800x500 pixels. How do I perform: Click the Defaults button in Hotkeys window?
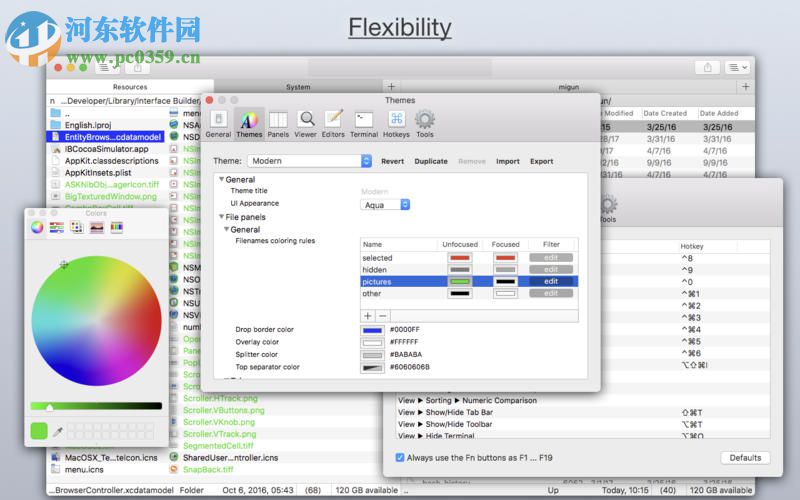(x=745, y=458)
